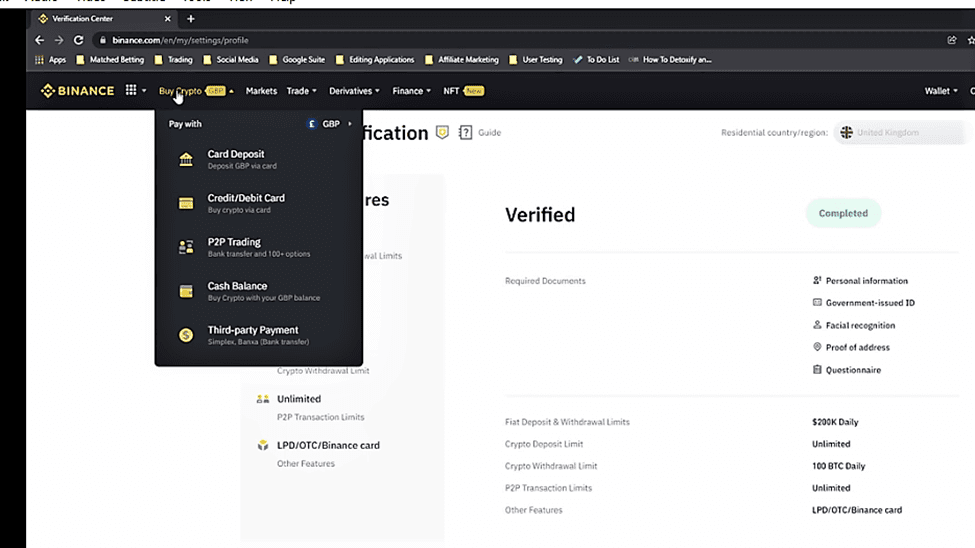Click the Verified heading
Screen dimensions: 975x548
coord(540,215)
